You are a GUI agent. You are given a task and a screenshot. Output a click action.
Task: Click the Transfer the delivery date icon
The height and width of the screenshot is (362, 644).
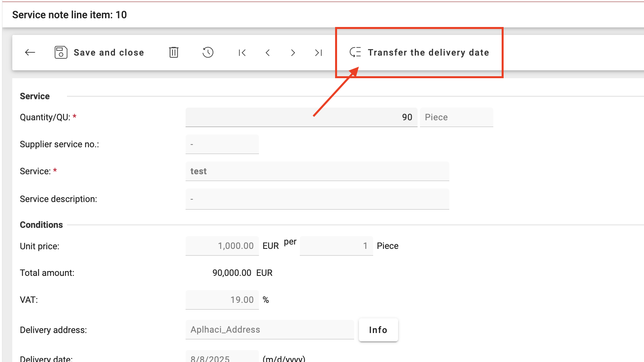pyautogui.click(x=355, y=52)
